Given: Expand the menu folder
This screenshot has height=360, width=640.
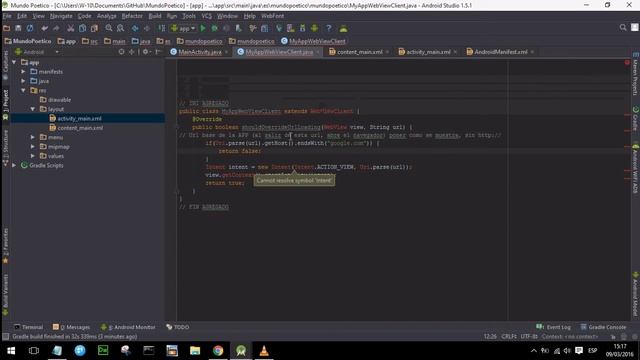Looking at the screenshot, I should pyautogui.click(x=33, y=137).
